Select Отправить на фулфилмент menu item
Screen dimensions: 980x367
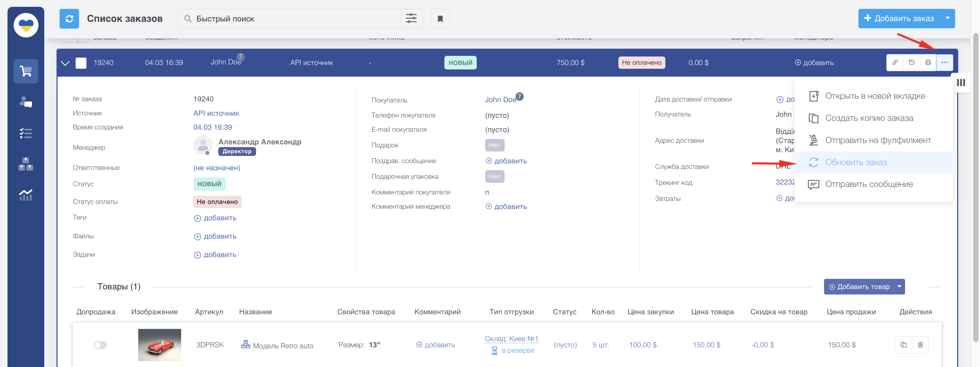874,140
